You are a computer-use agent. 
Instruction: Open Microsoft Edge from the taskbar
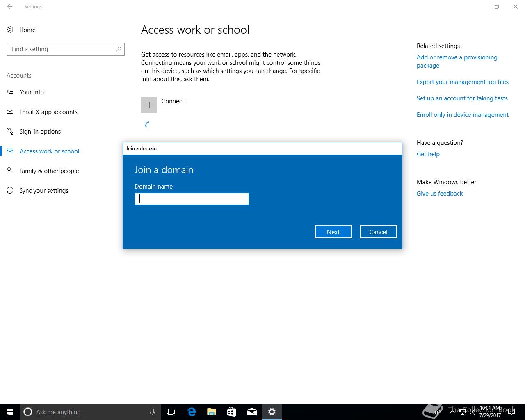pyautogui.click(x=192, y=412)
